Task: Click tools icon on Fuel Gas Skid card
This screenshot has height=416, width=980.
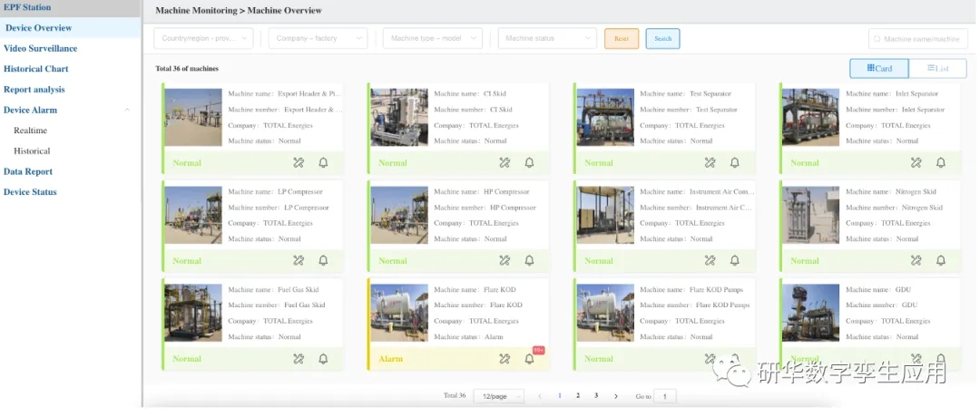Action: 299,359
